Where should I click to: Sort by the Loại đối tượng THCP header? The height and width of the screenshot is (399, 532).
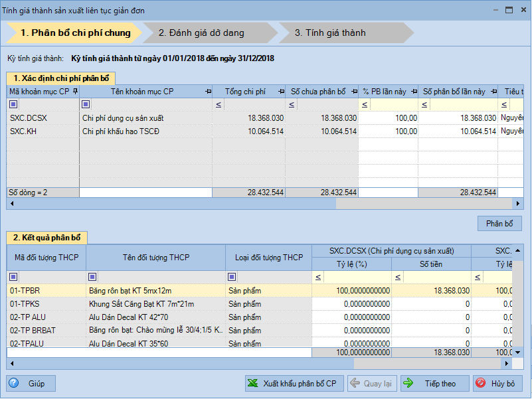point(269,258)
